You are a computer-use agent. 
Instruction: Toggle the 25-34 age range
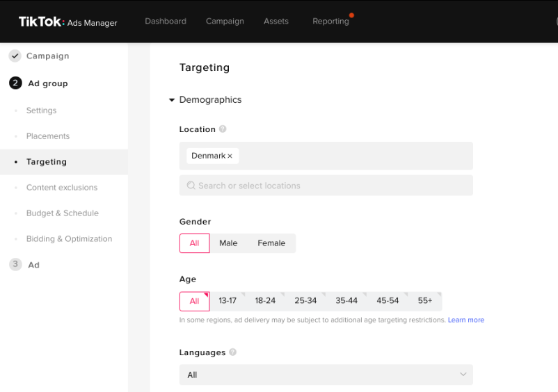coord(305,301)
